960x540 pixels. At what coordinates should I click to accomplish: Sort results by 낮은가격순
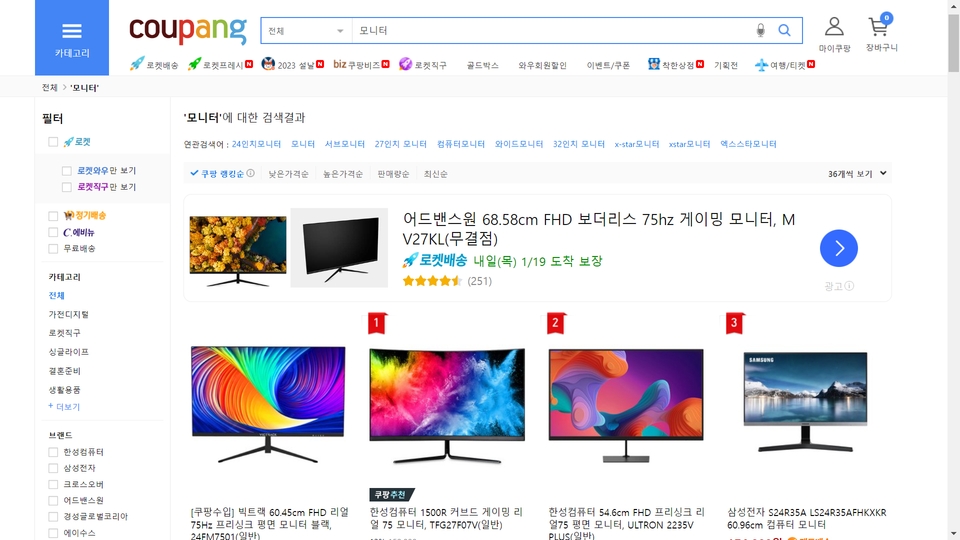point(288,174)
